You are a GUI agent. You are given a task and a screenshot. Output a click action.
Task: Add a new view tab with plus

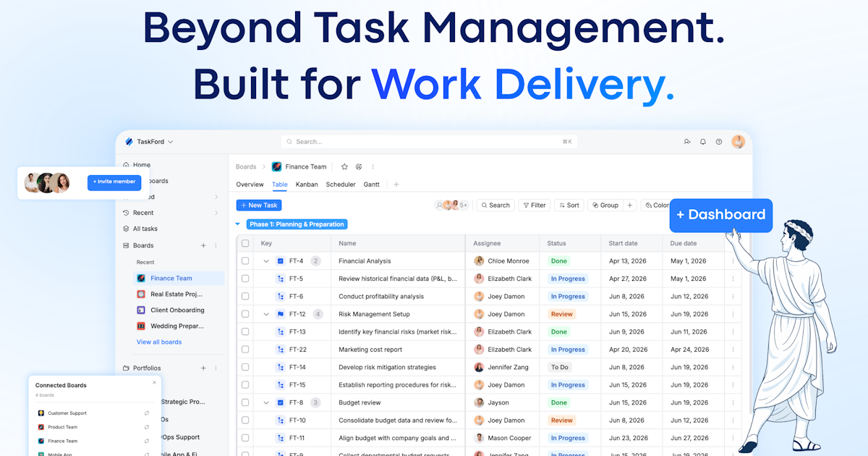396,185
